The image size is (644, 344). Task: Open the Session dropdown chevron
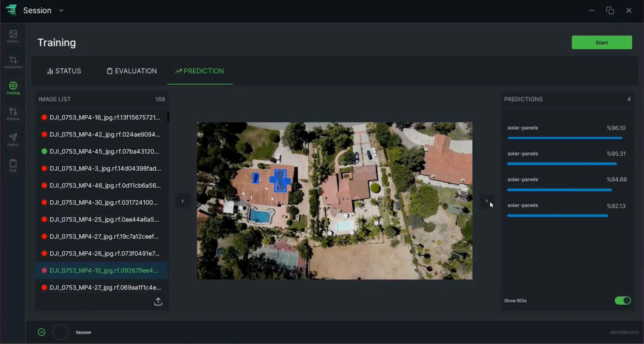coord(61,10)
